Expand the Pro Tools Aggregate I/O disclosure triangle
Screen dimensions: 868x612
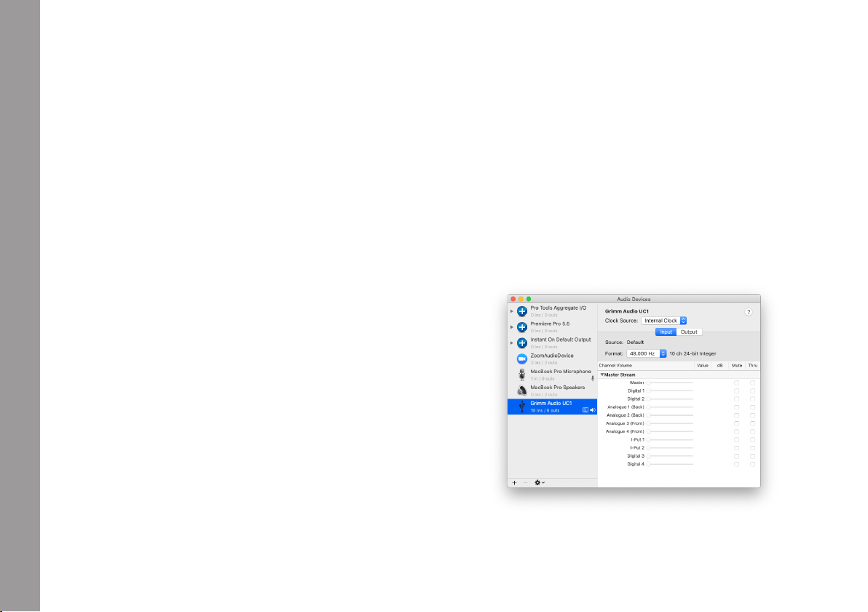[511, 311]
